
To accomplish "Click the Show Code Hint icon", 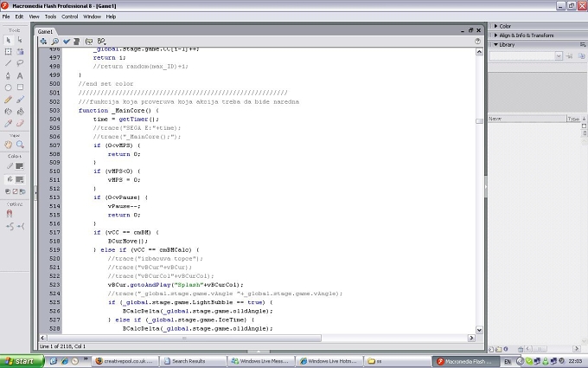I will 89,42.
